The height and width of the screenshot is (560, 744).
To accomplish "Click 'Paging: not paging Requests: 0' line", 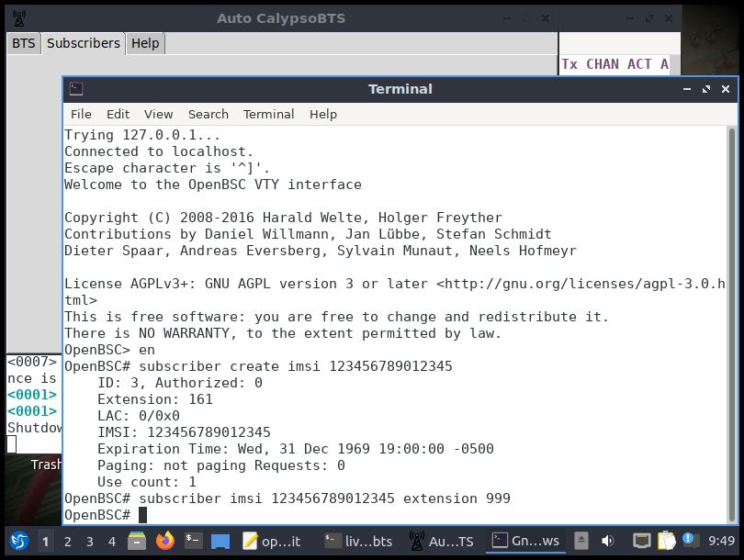I will tap(221, 465).
